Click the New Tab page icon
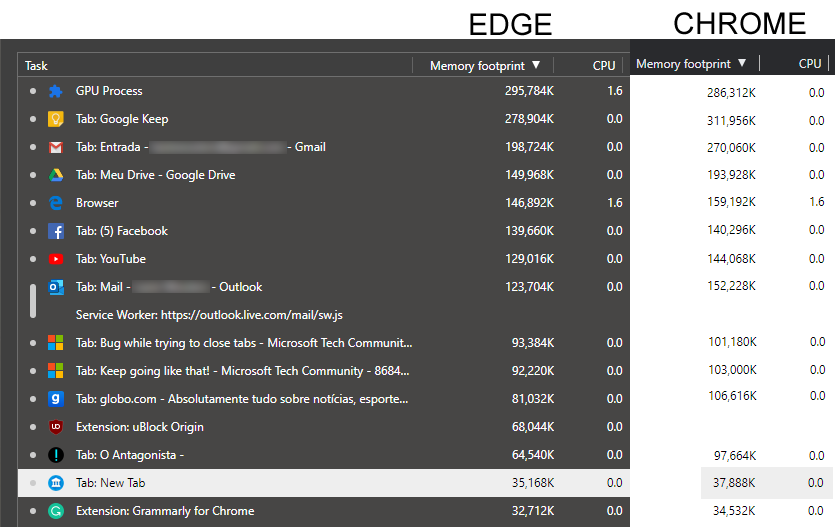Viewport: 839px width, 527px height. point(56,483)
